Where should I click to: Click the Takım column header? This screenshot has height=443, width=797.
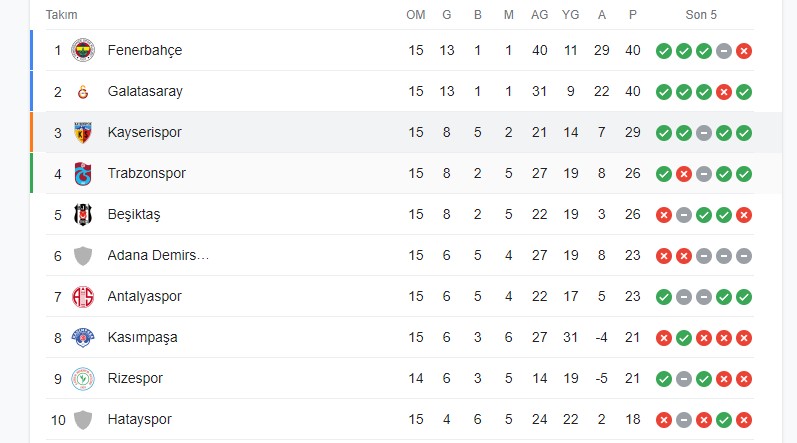pyautogui.click(x=62, y=15)
